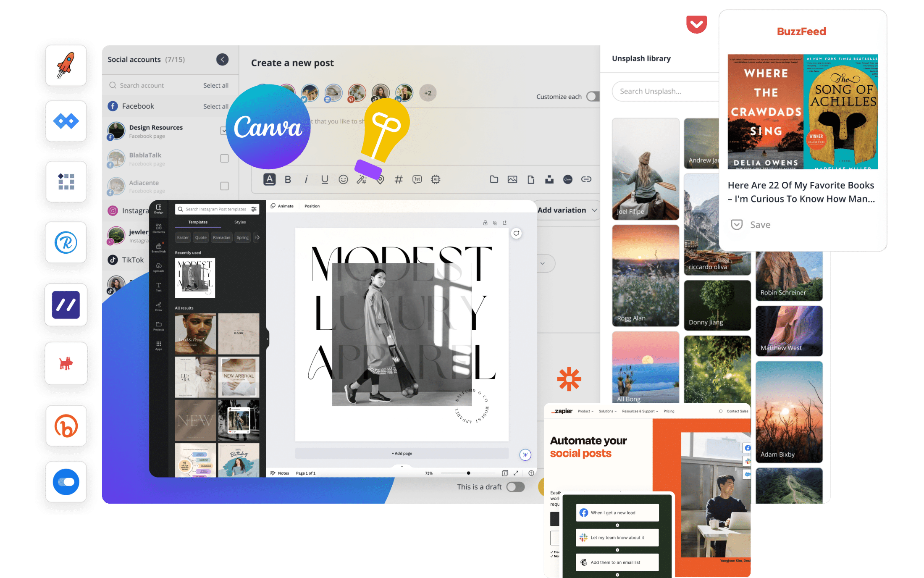Image resolution: width=924 pixels, height=578 pixels.
Task: Toggle the Design Resources account checkbox
Action: 224,131
